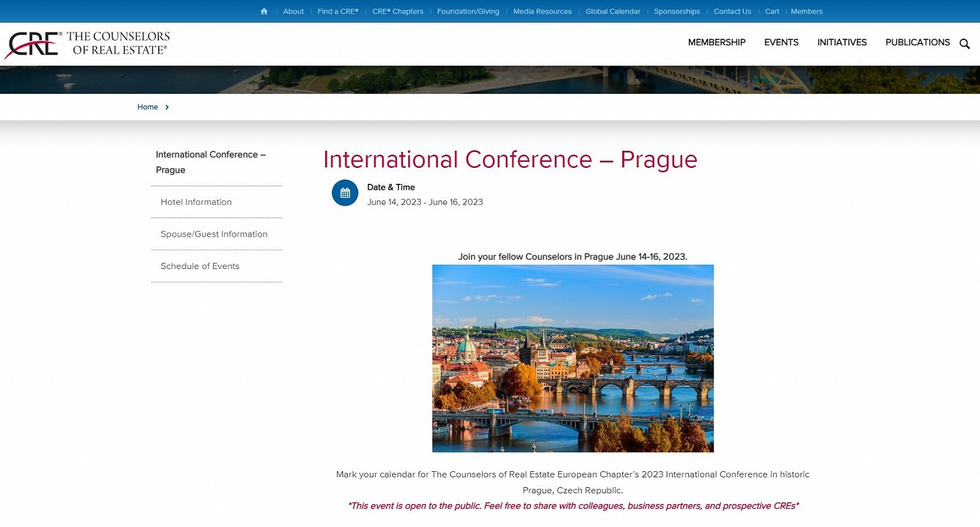
Task: Open the Membership menu
Action: coord(716,42)
